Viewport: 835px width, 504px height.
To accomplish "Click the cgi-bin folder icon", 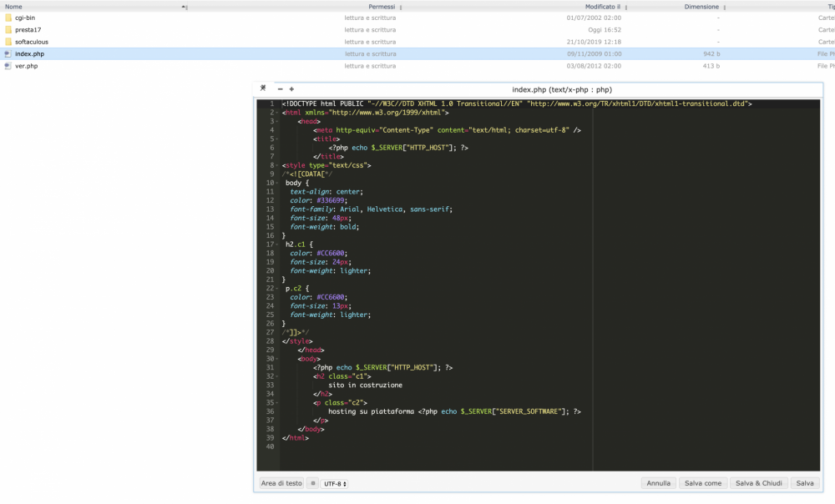I will pos(8,18).
